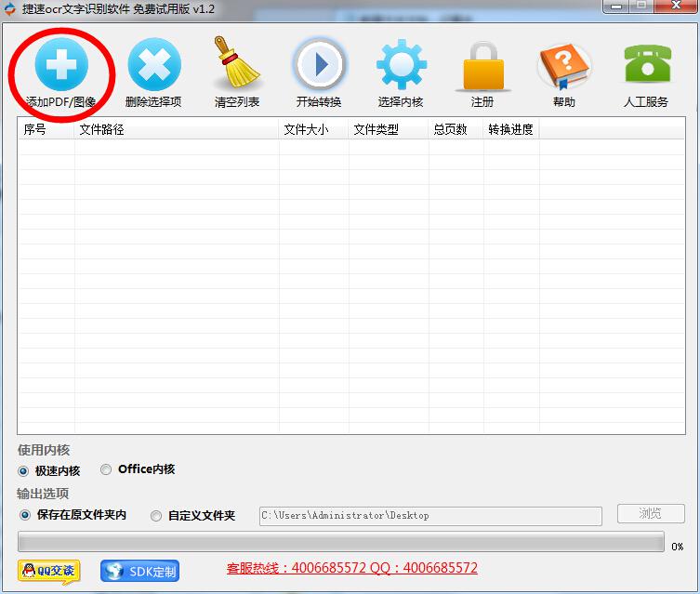The width and height of the screenshot is (700, 594).
Task: Click the conversion progress bar
Action: pyautogui.click(x=341, y=541)
